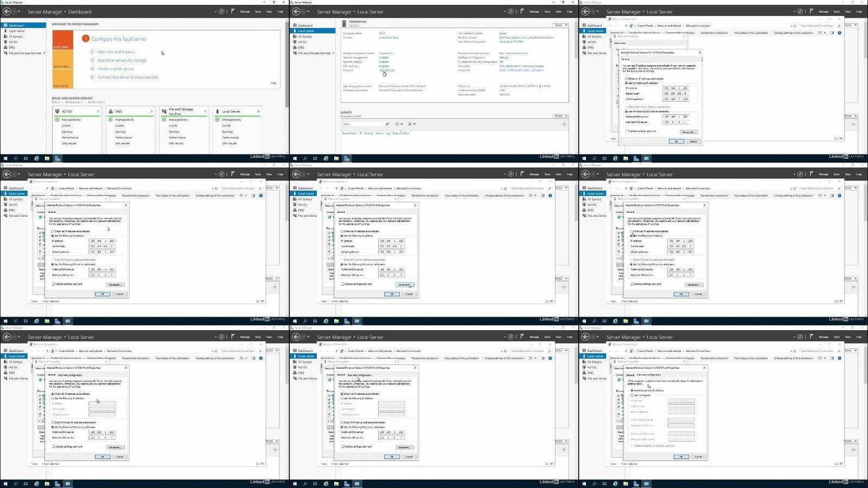Switch to the QUICK START tile

tap(62, 40)
